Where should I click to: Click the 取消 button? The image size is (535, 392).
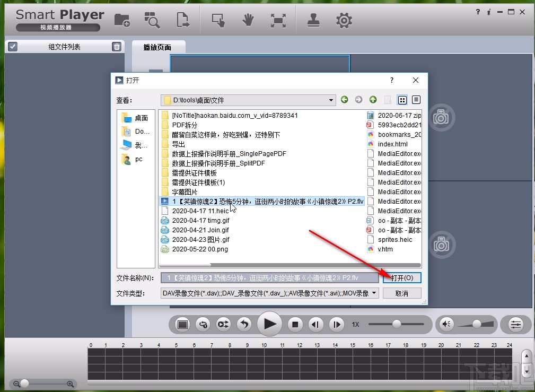coord(402,293)
